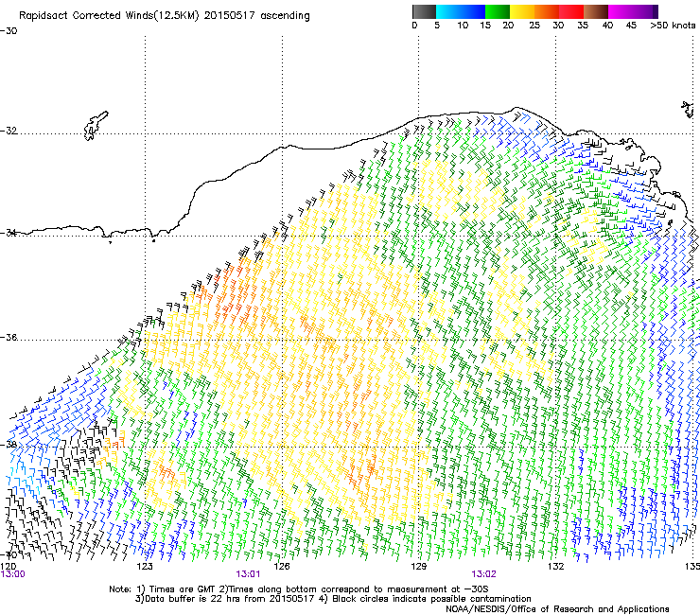700x615 pixels.
Task: Click the '129' longitude label
Action: [418, 566]
